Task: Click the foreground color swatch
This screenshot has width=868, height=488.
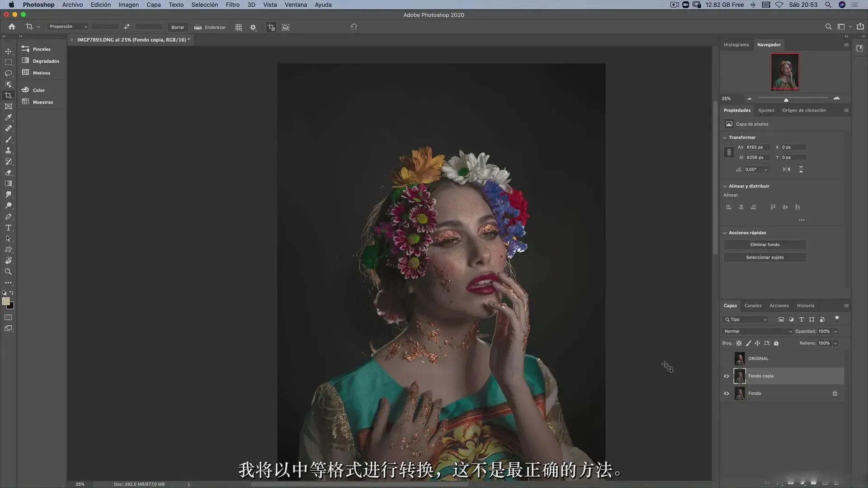Action: 5,301
